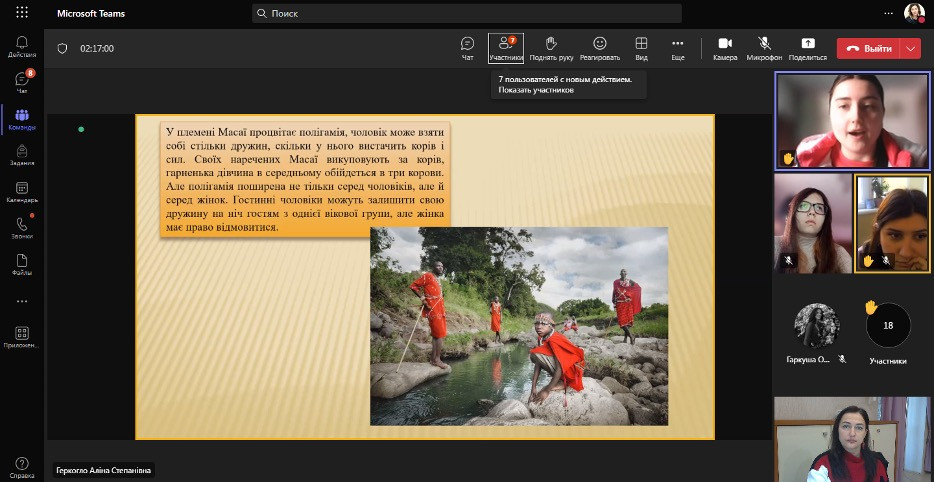Go to Files in the sidebar
Screen dimensions: 934x482
coord(22,264)
